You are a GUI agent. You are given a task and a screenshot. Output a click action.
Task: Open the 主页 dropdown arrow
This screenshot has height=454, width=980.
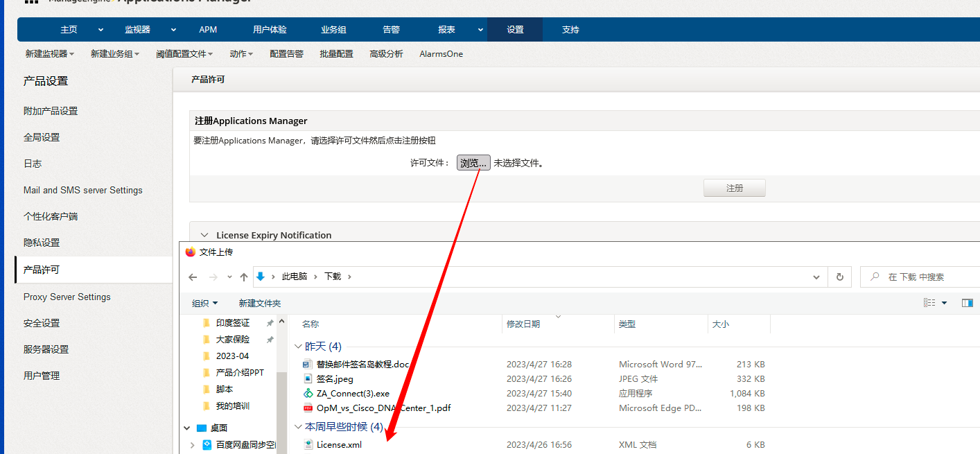tap(100, 30)
